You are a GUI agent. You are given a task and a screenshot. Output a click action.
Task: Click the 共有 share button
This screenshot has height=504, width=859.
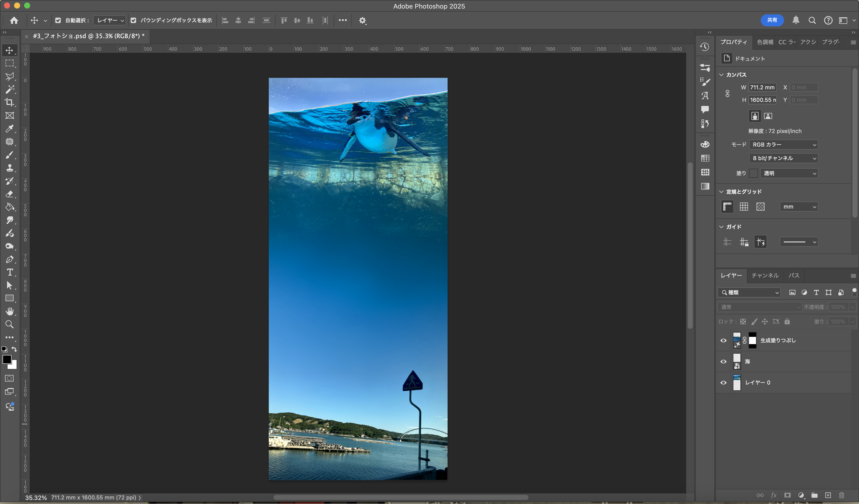click(772, 20)
